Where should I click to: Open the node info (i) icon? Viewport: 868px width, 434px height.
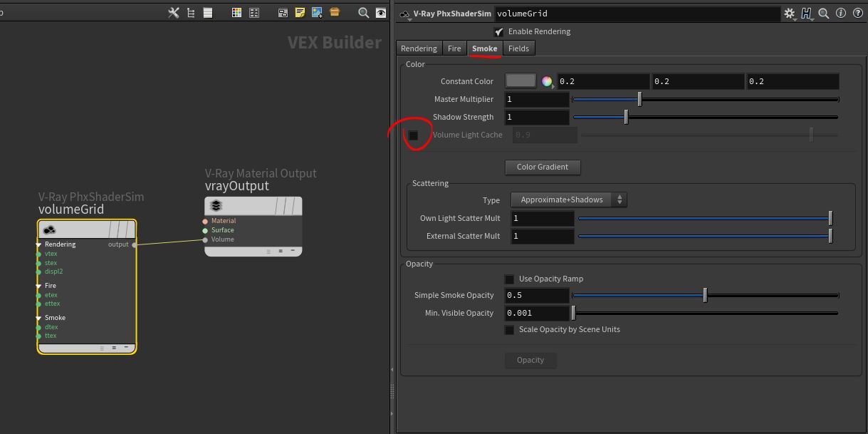(840, 13)
